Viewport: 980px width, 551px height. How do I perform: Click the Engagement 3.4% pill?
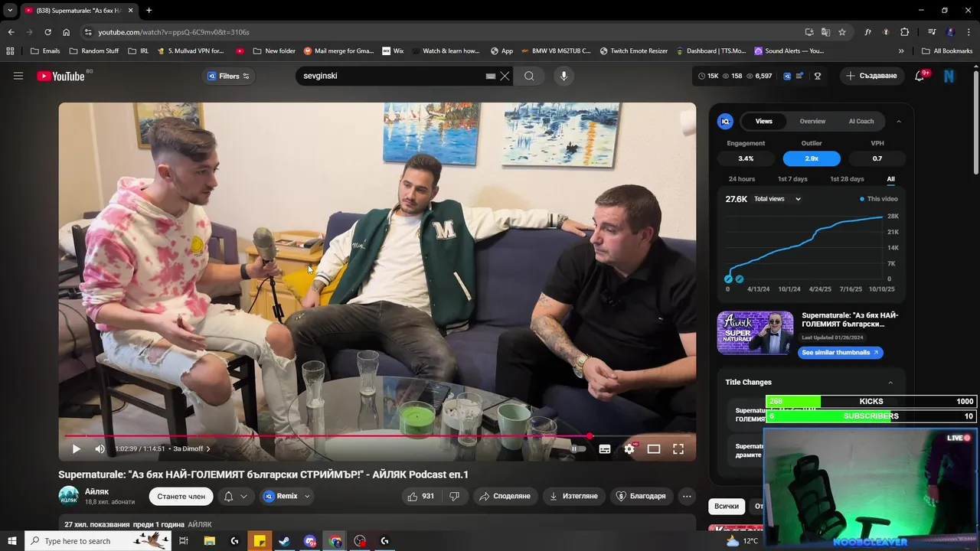coord(746,158)
